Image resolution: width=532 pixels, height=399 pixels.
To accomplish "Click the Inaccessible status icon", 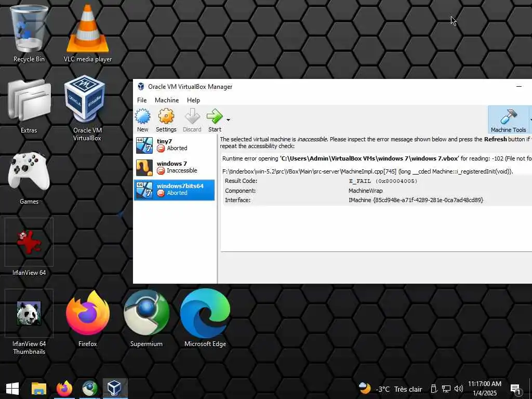I will [161, 170].
